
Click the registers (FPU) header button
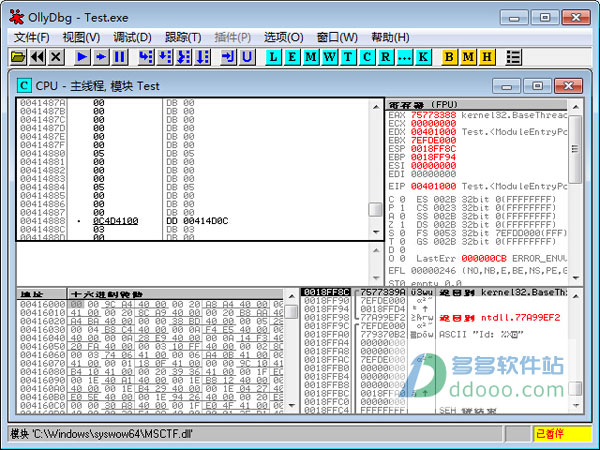click(x=477, y=105)
